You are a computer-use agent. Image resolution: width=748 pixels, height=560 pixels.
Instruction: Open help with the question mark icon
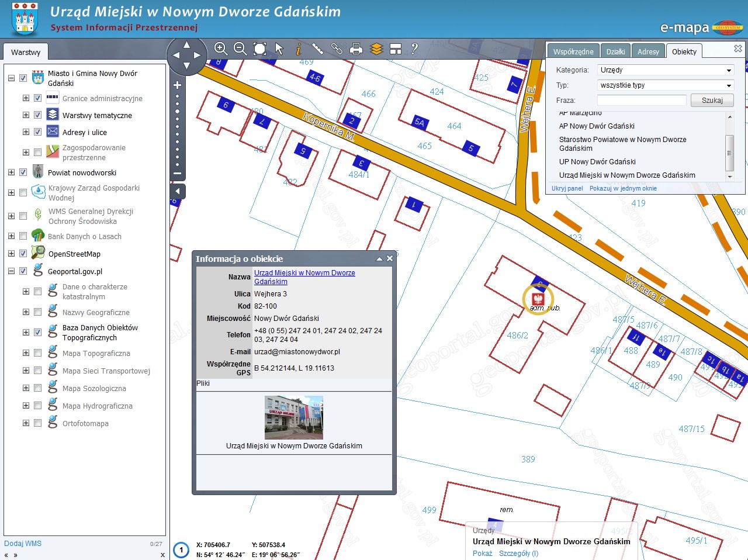(414, 49)
